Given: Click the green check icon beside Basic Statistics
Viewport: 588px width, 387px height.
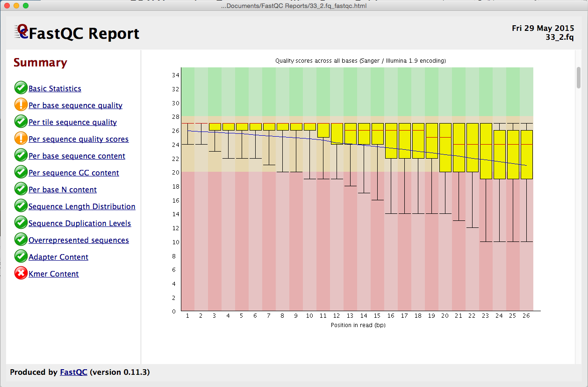Looking at the screenshot, I should pos(21,88).
